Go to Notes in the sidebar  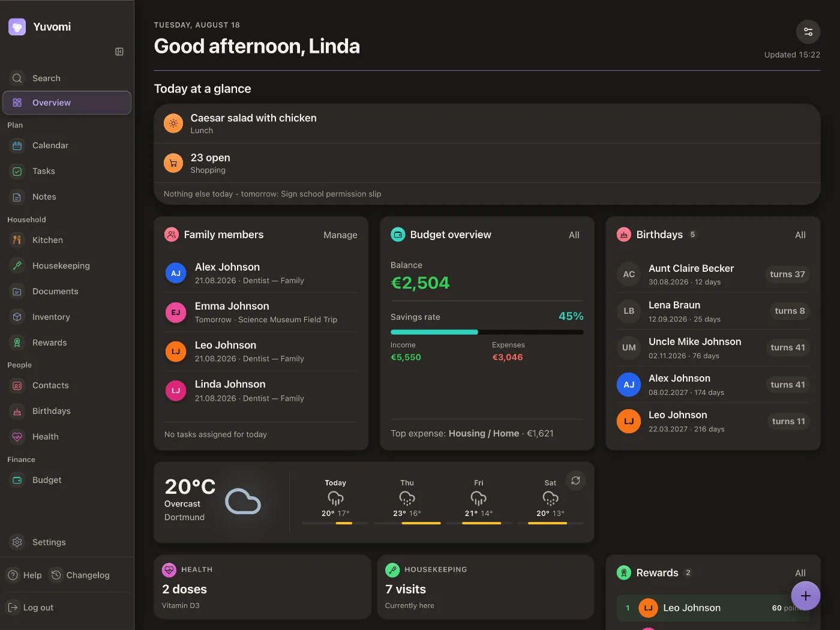click(67, 197)
